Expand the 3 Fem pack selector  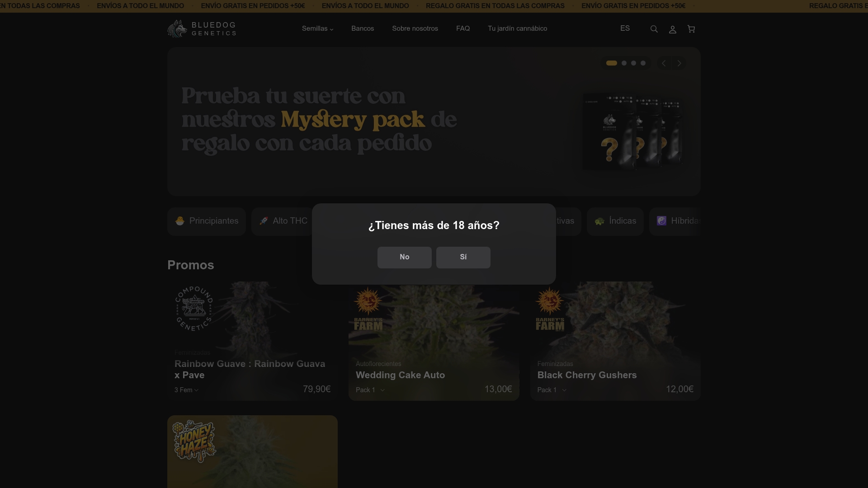pyautogui.click(x=186, y=390)
